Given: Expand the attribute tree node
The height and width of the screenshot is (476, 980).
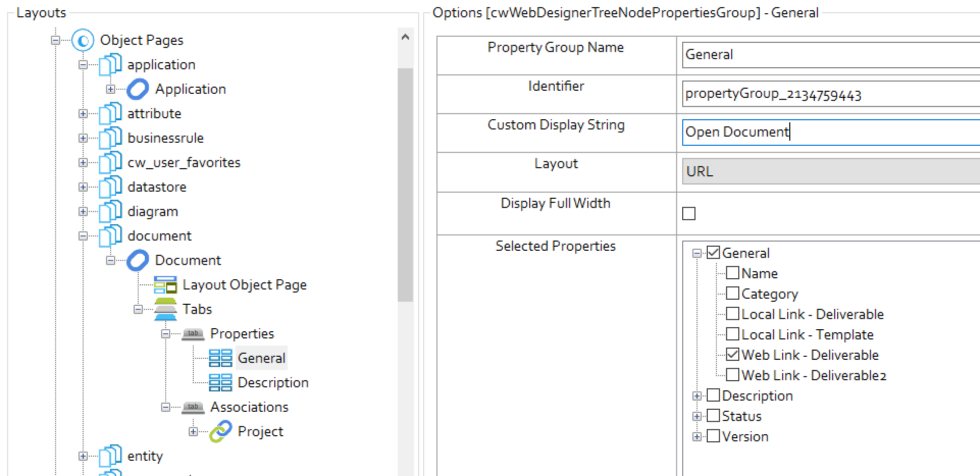Looking at the screenshot, I should coord(83,114).
